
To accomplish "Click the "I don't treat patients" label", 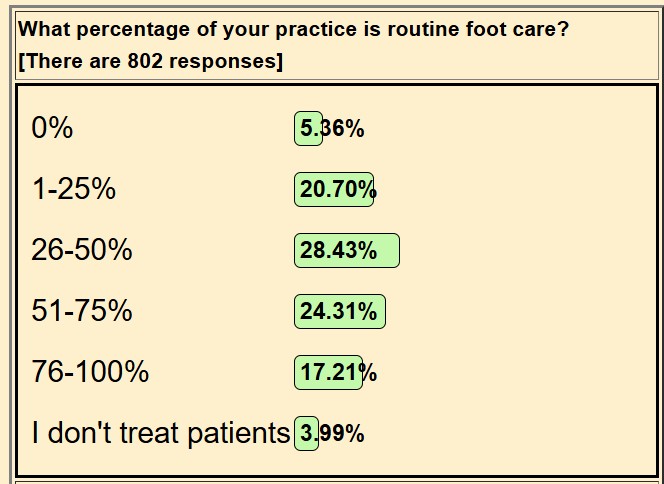I will coord(161,433).
